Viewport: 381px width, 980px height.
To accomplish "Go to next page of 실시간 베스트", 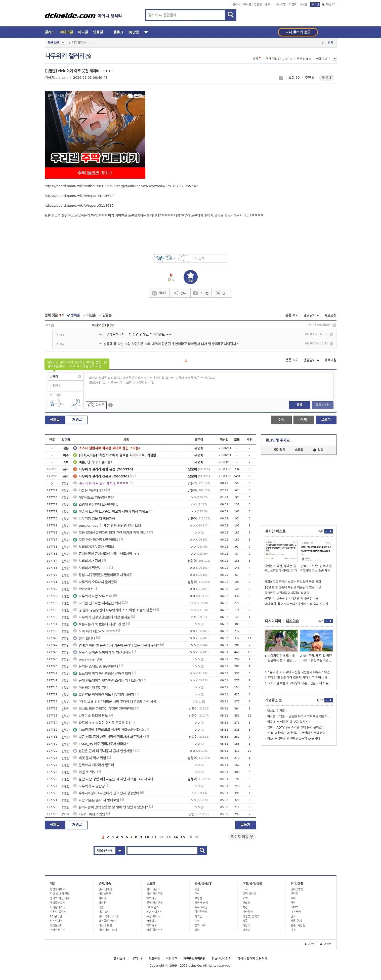I will click(x=331, y=531).
